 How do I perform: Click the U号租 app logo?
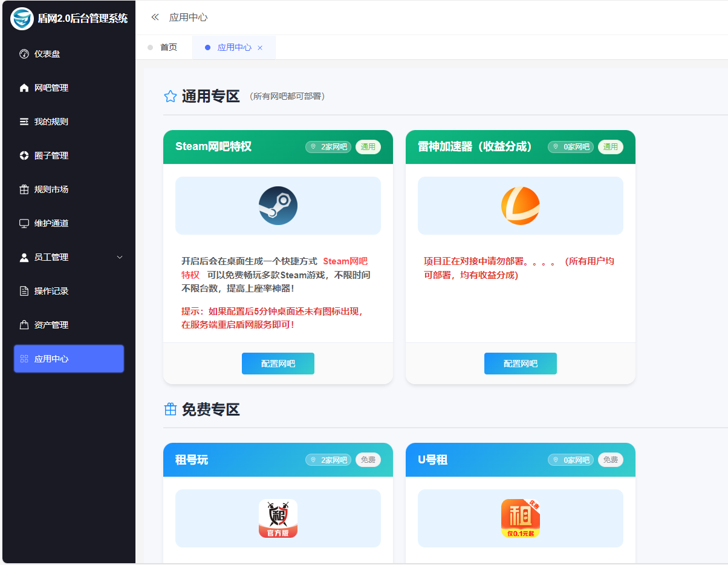(x=520, y=518)
